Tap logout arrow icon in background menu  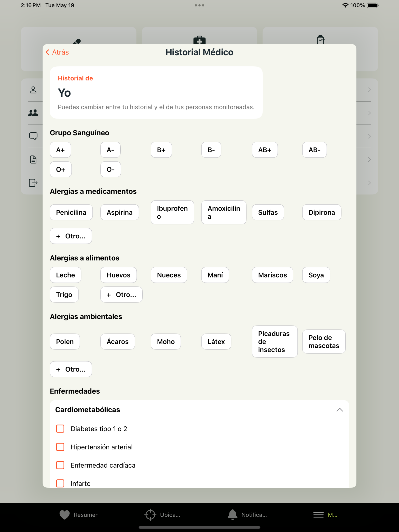click(33, 183)
